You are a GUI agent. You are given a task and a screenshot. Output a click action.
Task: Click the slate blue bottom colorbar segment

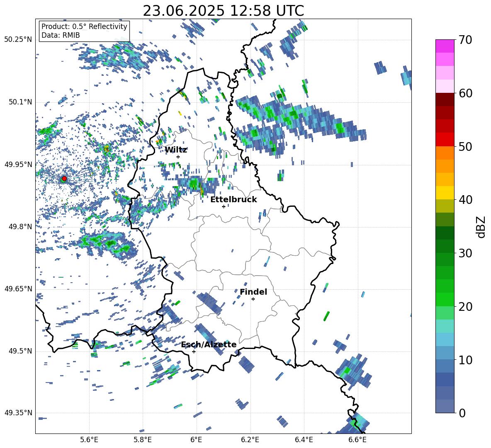pyautogui.click(x=445, y=406)
